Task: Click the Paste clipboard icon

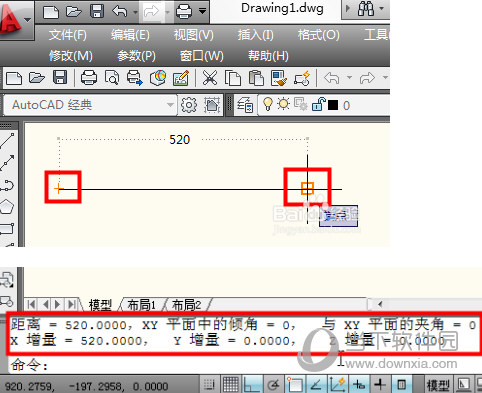Action: coord(256,78)
